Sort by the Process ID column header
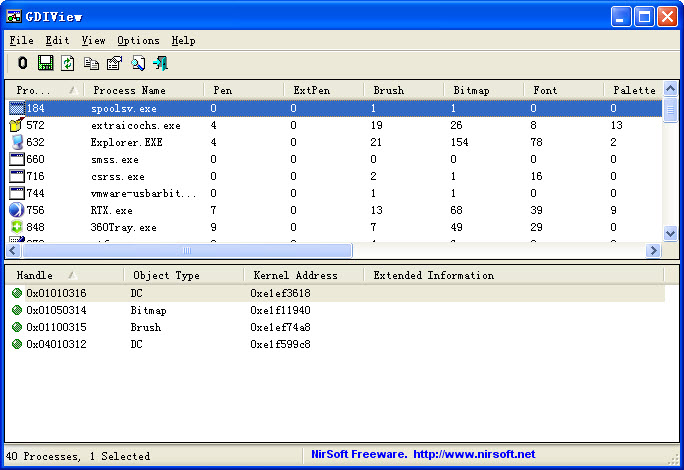The width and height of the screenshot is (684, 470). tap(44, 90)
